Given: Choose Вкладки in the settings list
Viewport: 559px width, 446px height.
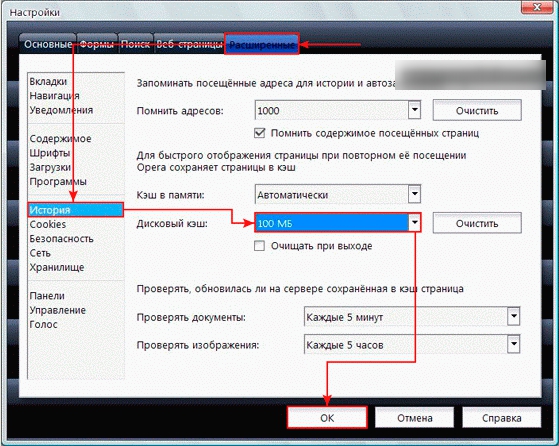Looking at the screenshot, I should point(48,81).
